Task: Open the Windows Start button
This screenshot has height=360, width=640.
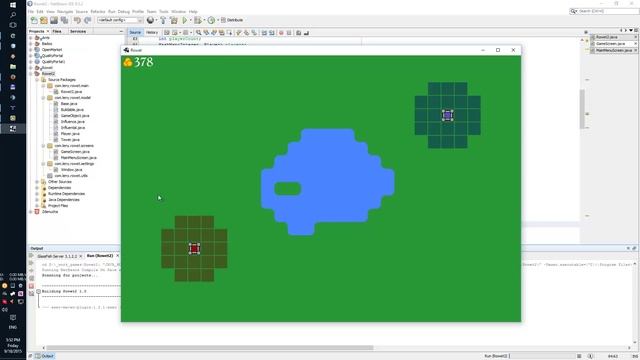Action: click(13, 5)
